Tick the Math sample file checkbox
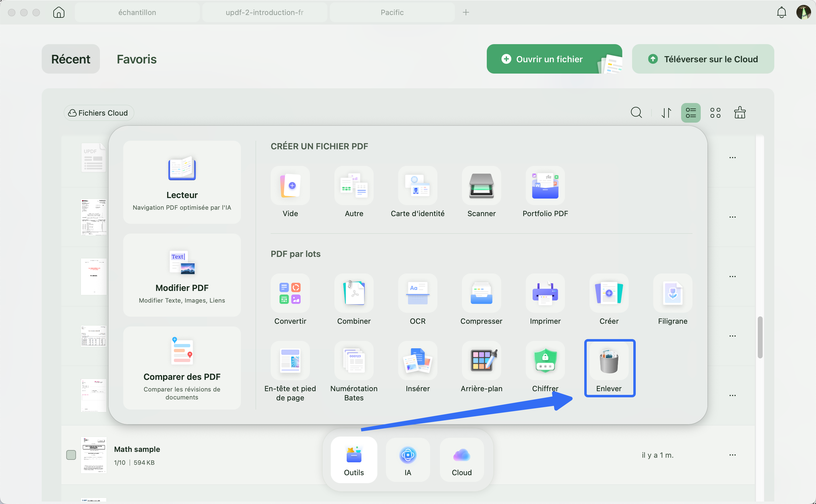This screenshot has height=504, width=816. point(71,455)
